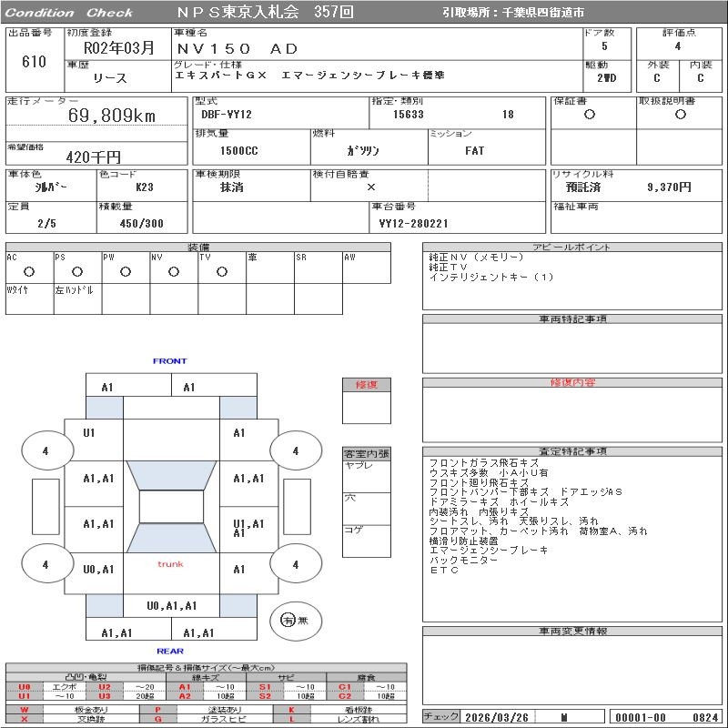The width and height of the screenshot is (728, 728).
Task: Click the tire circle beside the lone U1 fender
Action: (x=45, y=450)
